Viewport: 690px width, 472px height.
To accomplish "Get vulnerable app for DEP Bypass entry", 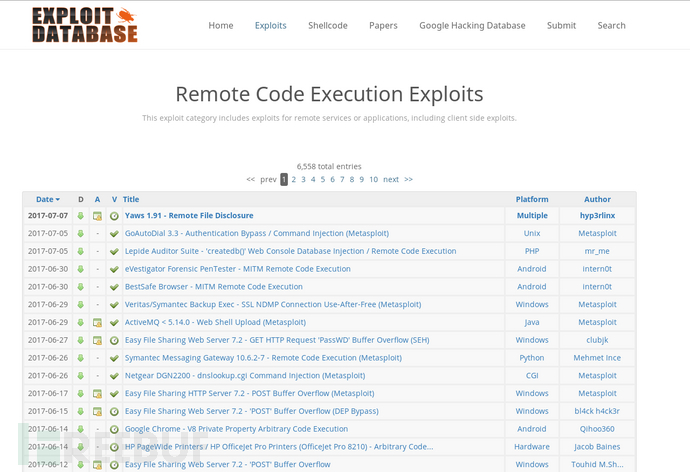I will point(97,412).
